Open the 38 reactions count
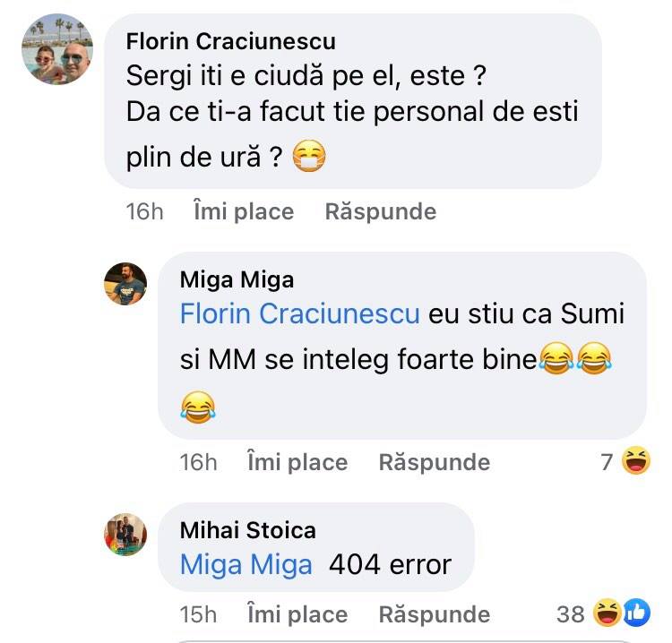 [x=571, y=614]
